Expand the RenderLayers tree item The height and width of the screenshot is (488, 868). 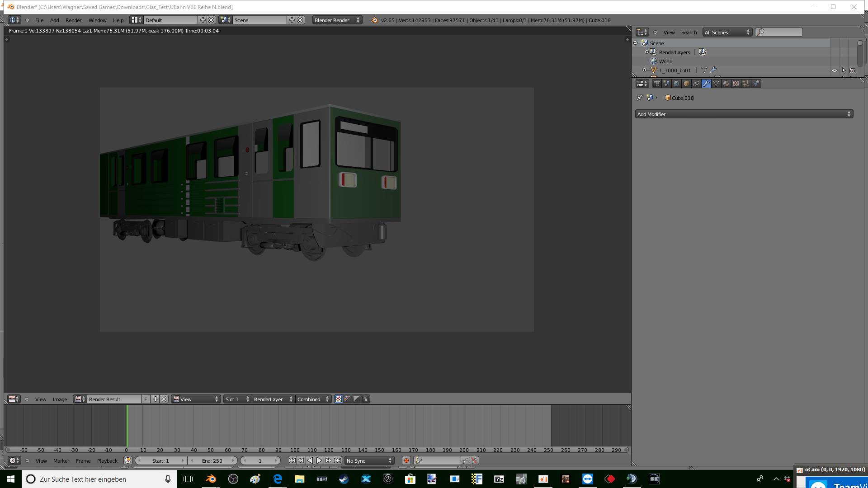tap(646, 52)
